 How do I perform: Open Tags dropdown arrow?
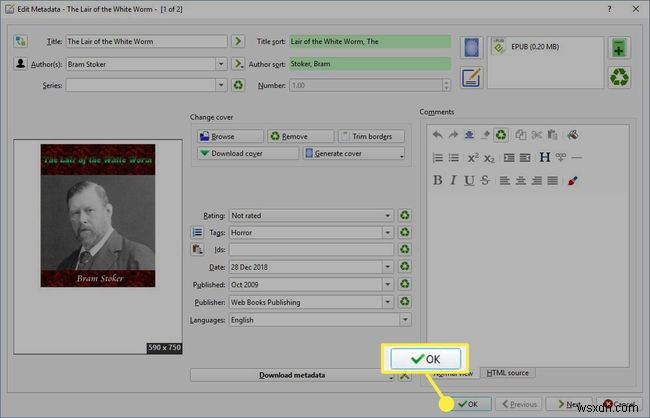coord(388,233)
